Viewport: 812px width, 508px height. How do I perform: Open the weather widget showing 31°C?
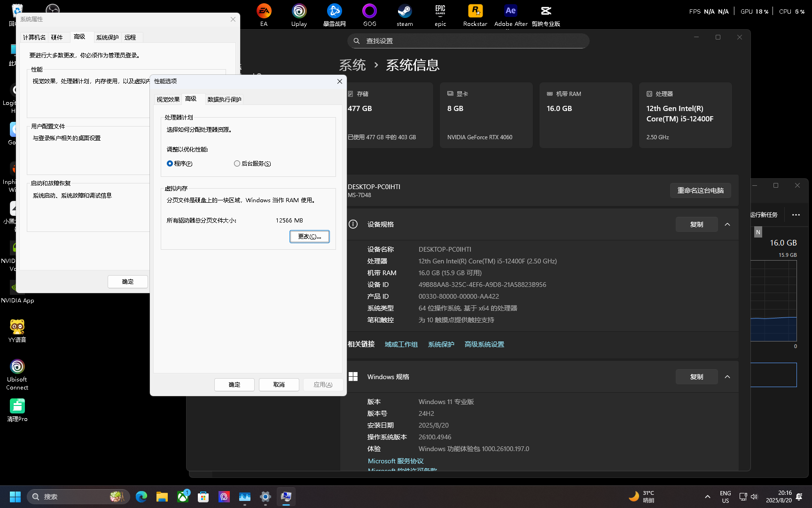click(642, 497)
